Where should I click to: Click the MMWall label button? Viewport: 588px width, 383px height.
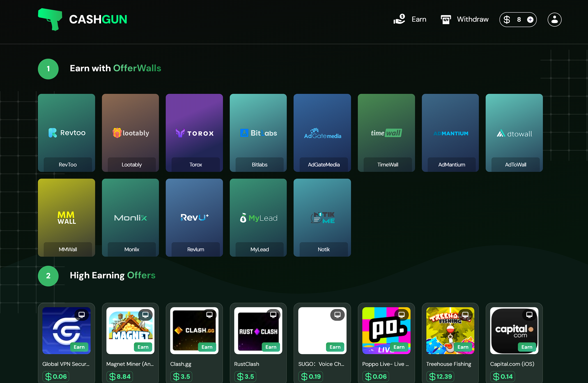68,249
